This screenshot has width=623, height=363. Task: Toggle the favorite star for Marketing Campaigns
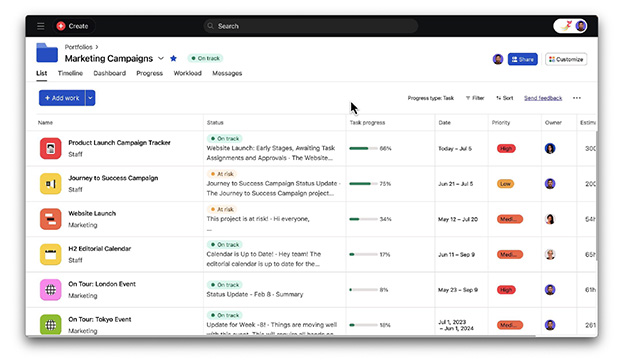coord(173,58)
